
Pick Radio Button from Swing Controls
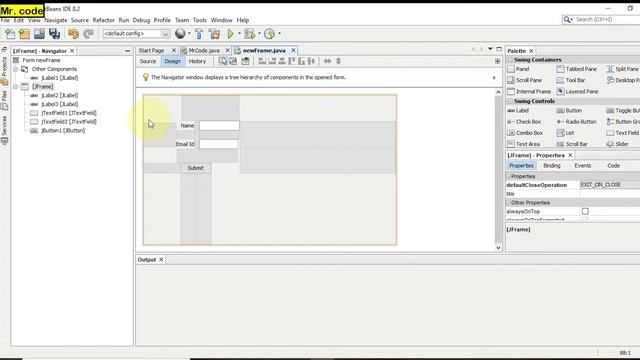click(577, 122)
